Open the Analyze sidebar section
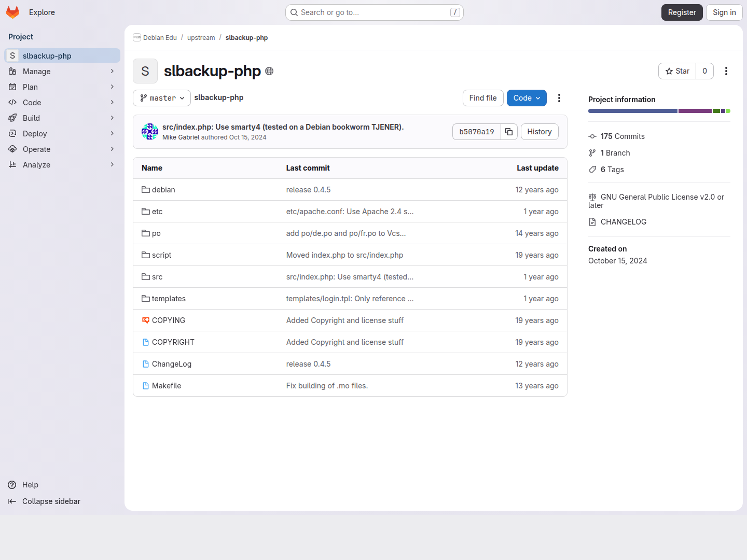Screen dimensions: 747x560 click(62, 164)
